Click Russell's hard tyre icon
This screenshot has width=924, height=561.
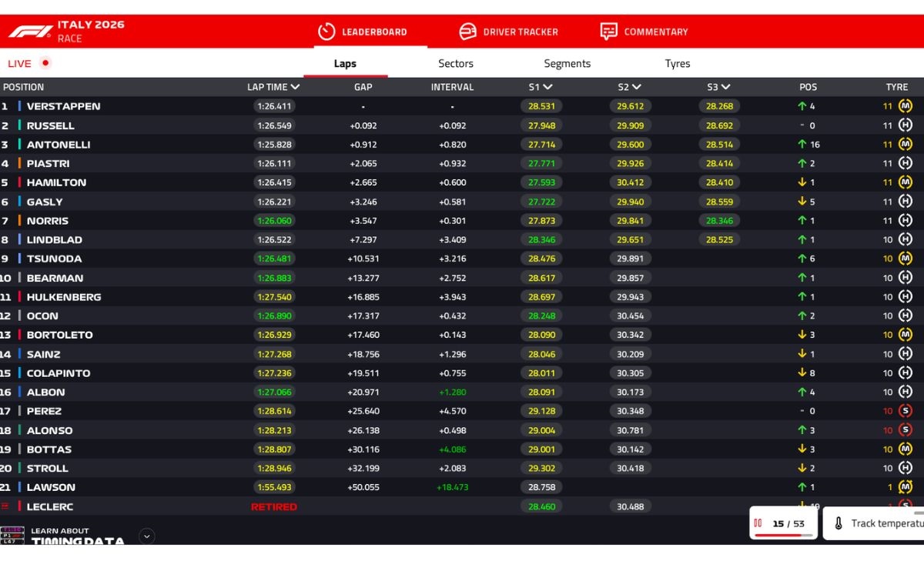(906, 125)
